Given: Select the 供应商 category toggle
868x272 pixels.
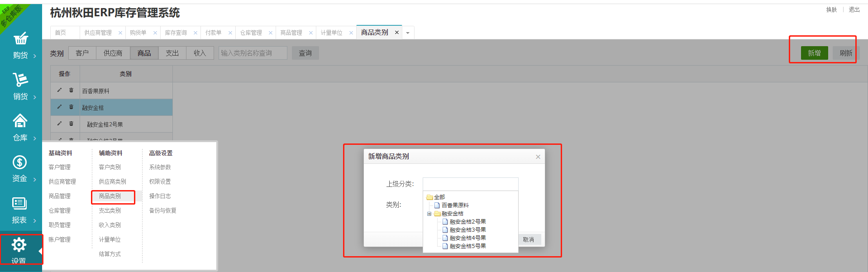Looking at the screenshot, I should pos(113,53).
